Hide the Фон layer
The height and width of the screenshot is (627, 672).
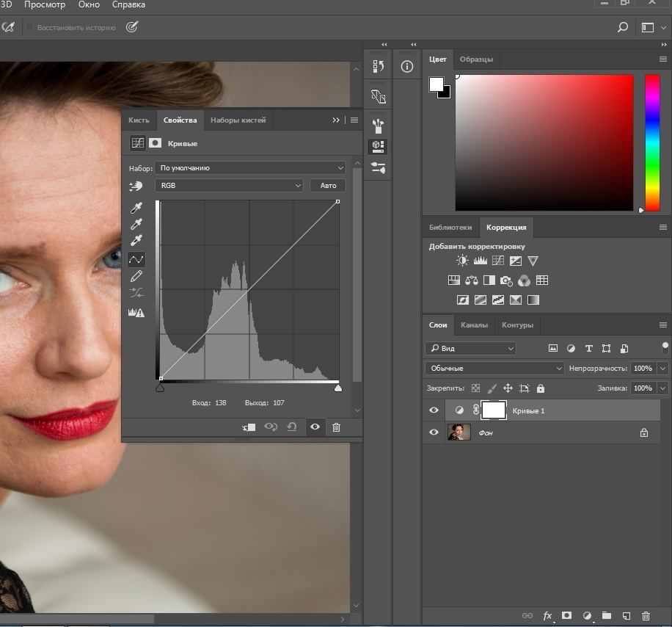click(x=434, y=433)
